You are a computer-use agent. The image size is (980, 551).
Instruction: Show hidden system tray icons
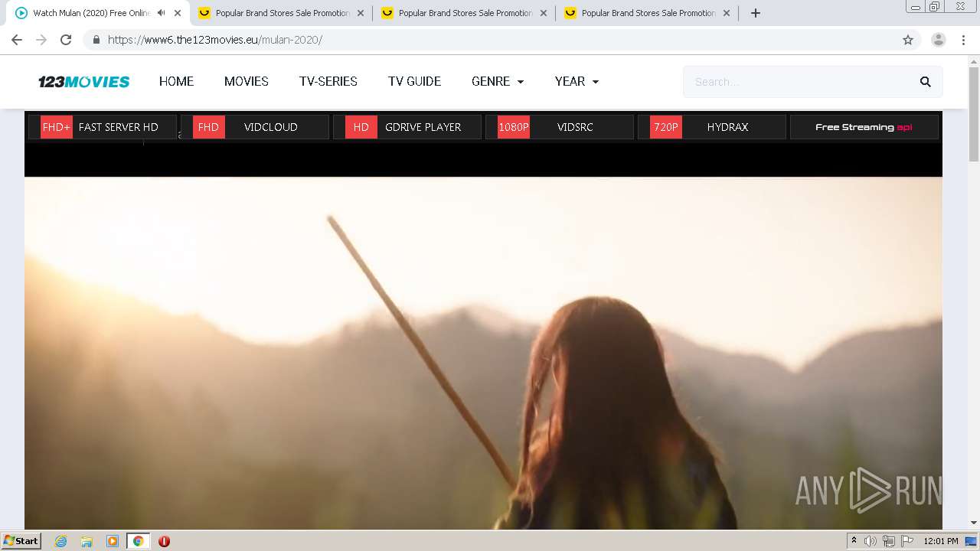tap(854, 541)
